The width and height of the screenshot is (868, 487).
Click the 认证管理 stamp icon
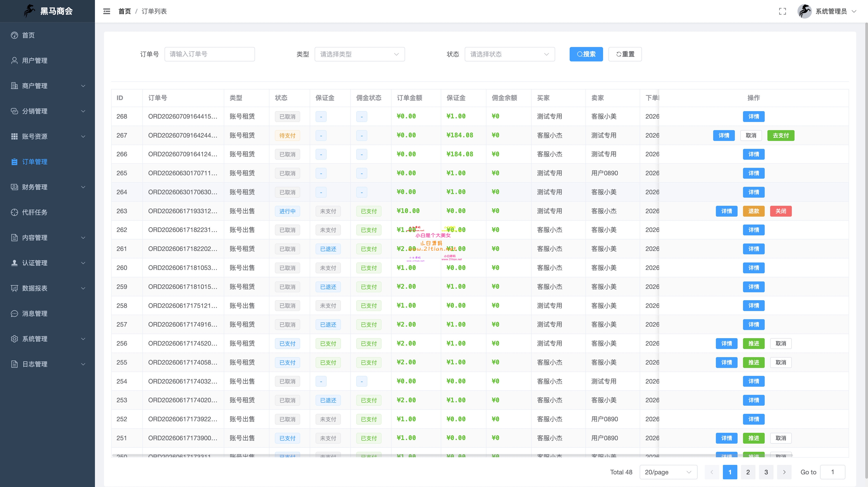pos(14,263)
